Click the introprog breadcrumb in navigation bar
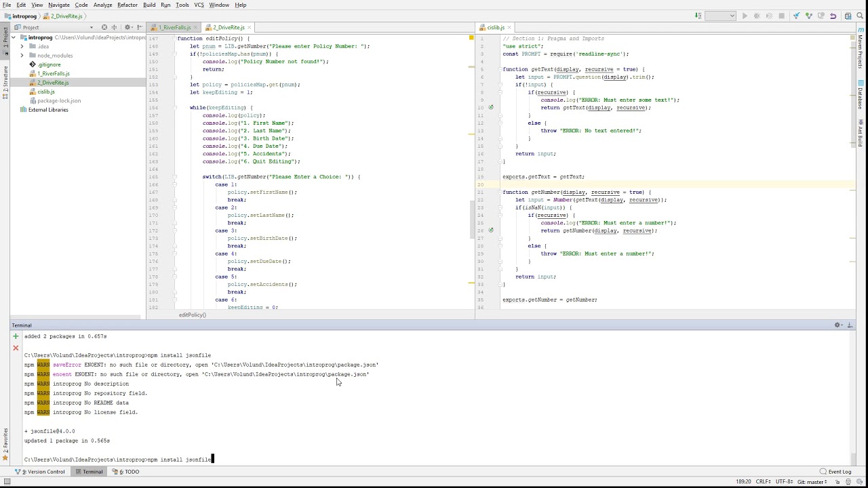868x488 pixels. pos(20,16)
